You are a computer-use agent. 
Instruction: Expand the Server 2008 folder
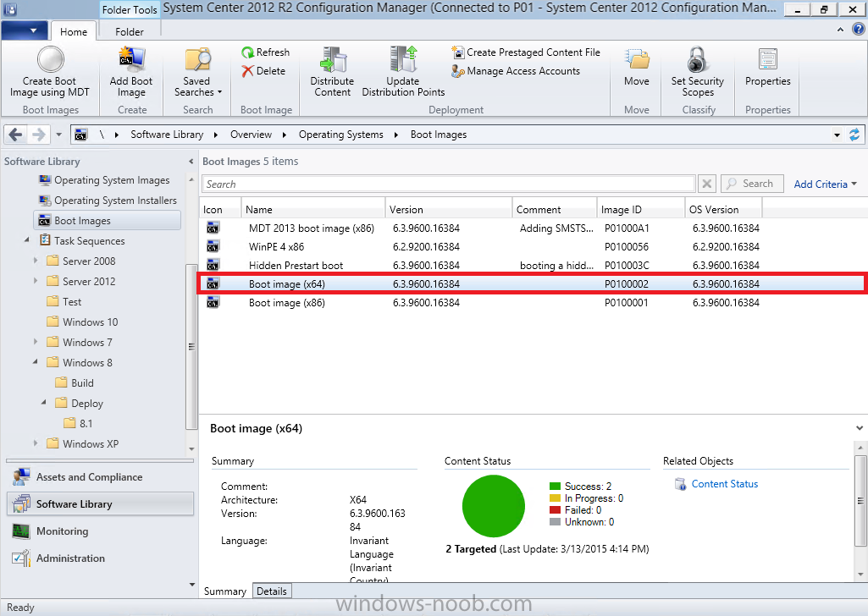pyautogui.click(x=36, y=261)
